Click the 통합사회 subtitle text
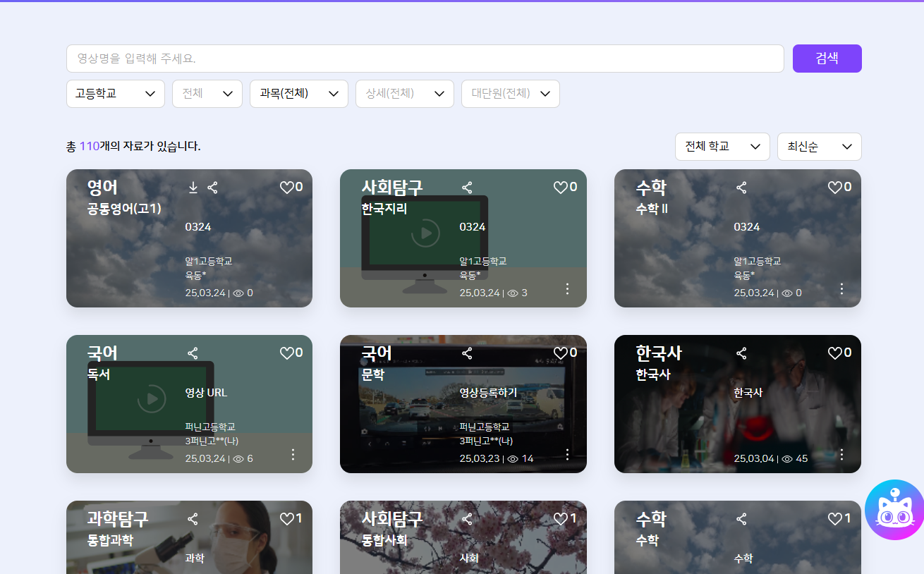The image size is (924, 574). (384, 540)
